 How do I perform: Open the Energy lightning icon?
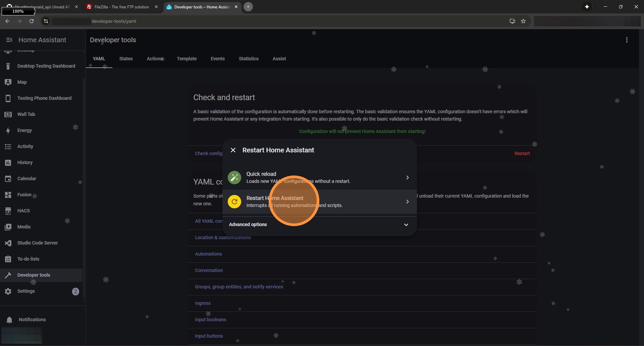(x=8, y=130)
